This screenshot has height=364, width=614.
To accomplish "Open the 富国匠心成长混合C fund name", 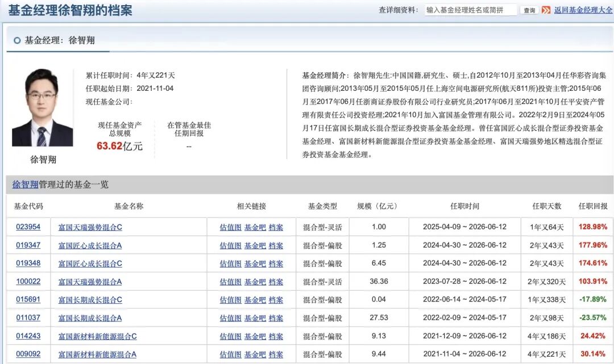I will click(x=90, y=263).
